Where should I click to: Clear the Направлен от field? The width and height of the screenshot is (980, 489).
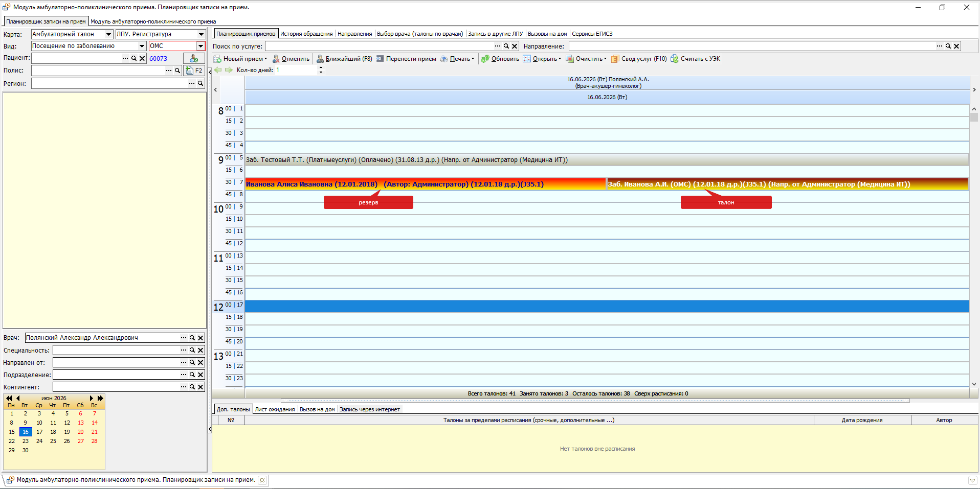pyautogui.click(x=201, y=362)
